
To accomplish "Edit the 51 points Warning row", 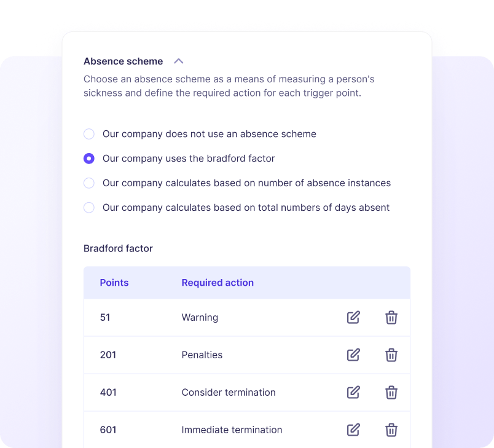I will [x=353, y=318].
